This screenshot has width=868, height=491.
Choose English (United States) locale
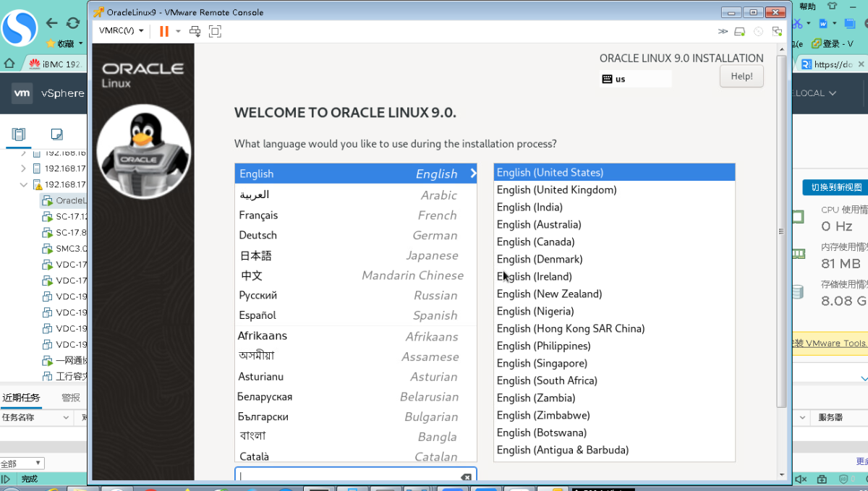pos(614,172)
